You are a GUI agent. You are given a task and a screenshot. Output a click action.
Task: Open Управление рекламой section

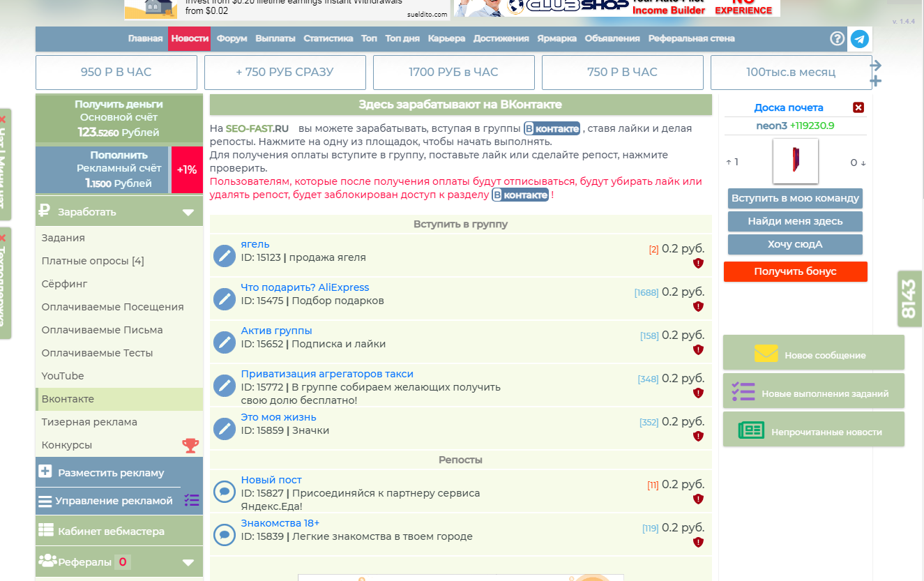tap(108, 501)
